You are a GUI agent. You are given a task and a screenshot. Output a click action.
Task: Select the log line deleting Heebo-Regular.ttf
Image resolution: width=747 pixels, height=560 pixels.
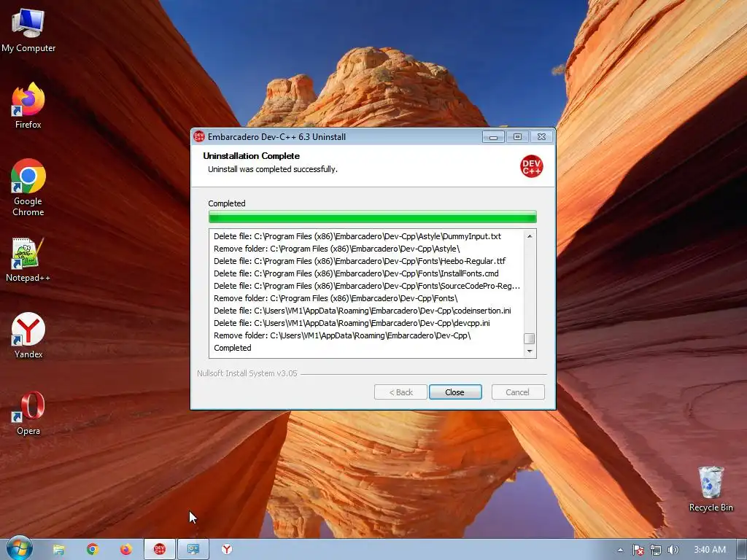tap(360, 261)
